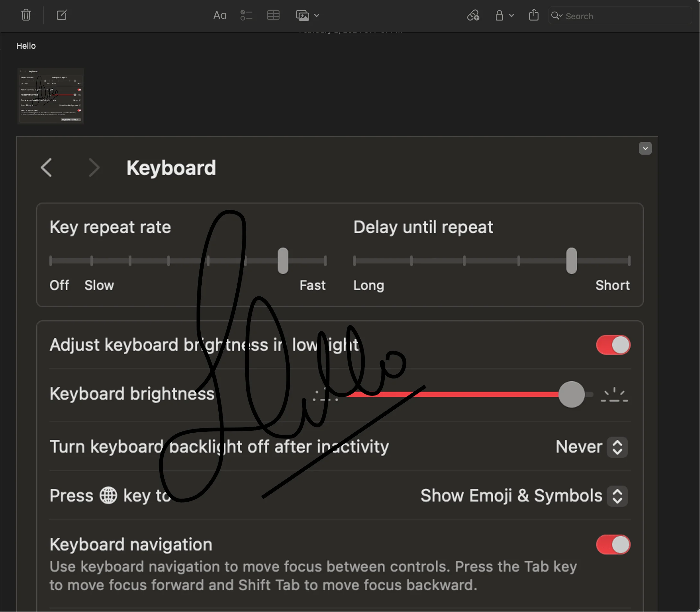
Task: Open the Never backlight inactivity dropdown
Action: 617,447
